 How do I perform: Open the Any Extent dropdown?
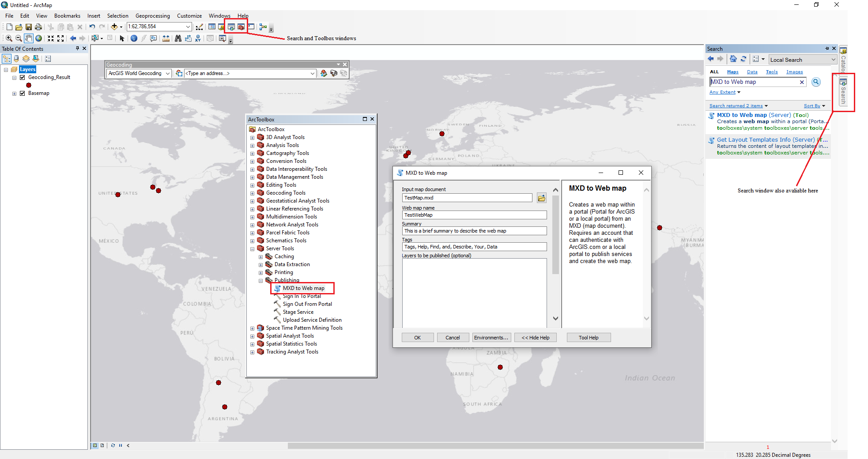[725, 92]
